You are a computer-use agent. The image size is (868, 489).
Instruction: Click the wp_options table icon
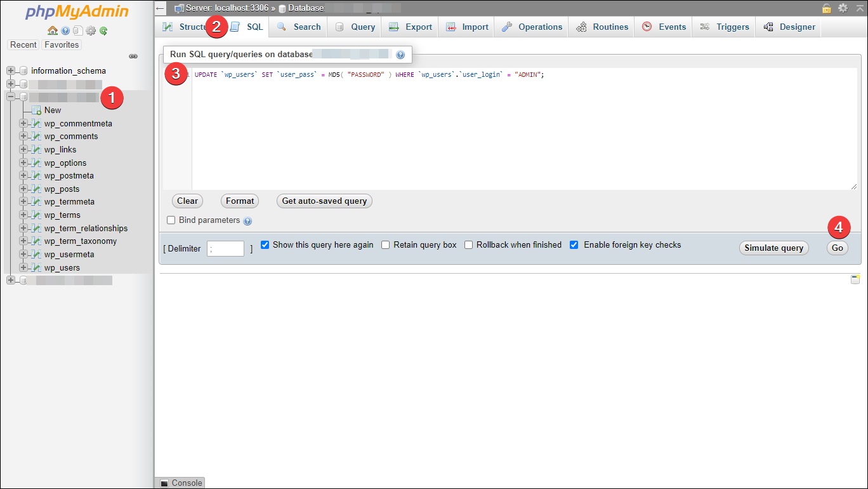click(36, 163)
